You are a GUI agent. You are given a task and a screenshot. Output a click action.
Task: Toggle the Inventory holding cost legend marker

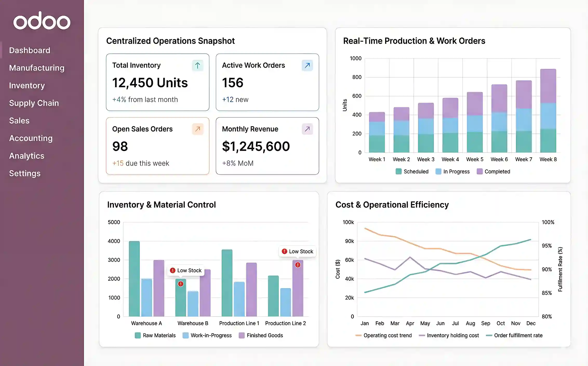click(x=422, y=335)
